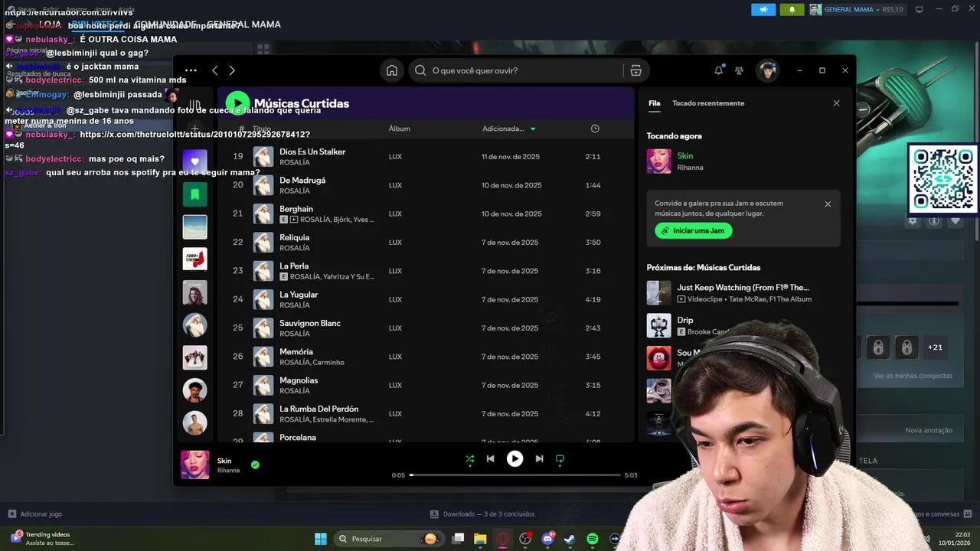
Task: Open Spotify notifications bell
Action: tap(718, 70)
